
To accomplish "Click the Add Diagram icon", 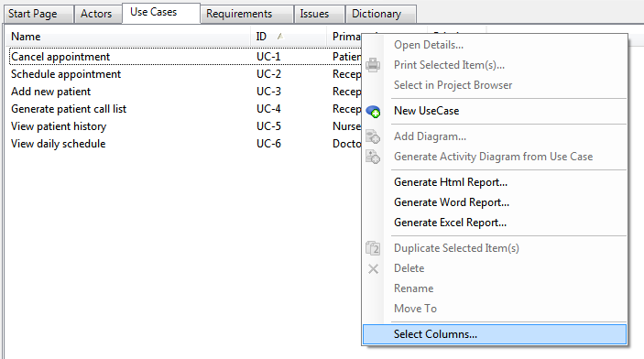I will point(373,136).
